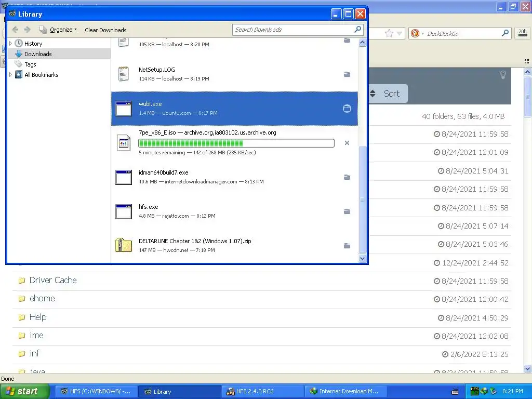
Task: Open containing folder for DELTARUNE zip
Action: (x=347, y=246)
